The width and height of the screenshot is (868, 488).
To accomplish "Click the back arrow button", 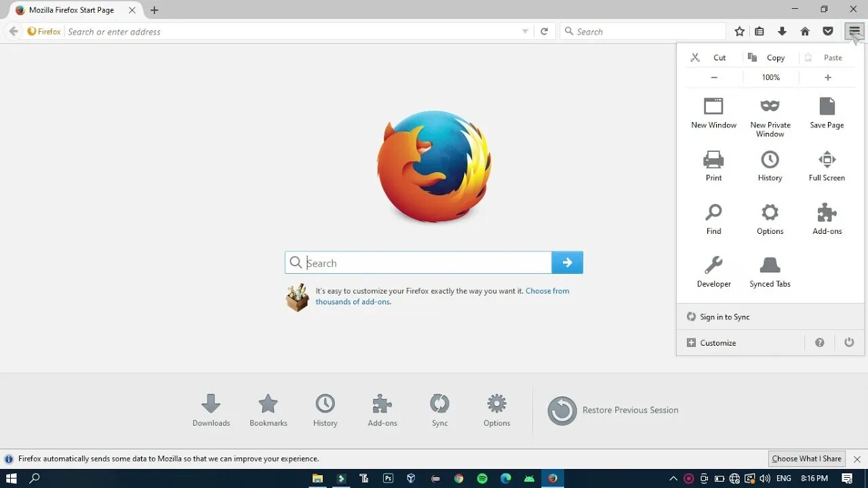I will coord(14,31).
